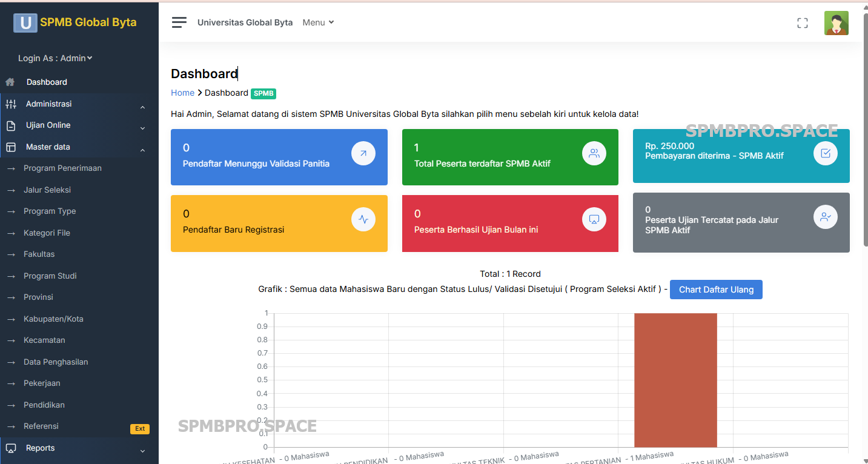
Task: Click the monitor icon on the Peserta Berhasil Ujian card
Action: 594,219
